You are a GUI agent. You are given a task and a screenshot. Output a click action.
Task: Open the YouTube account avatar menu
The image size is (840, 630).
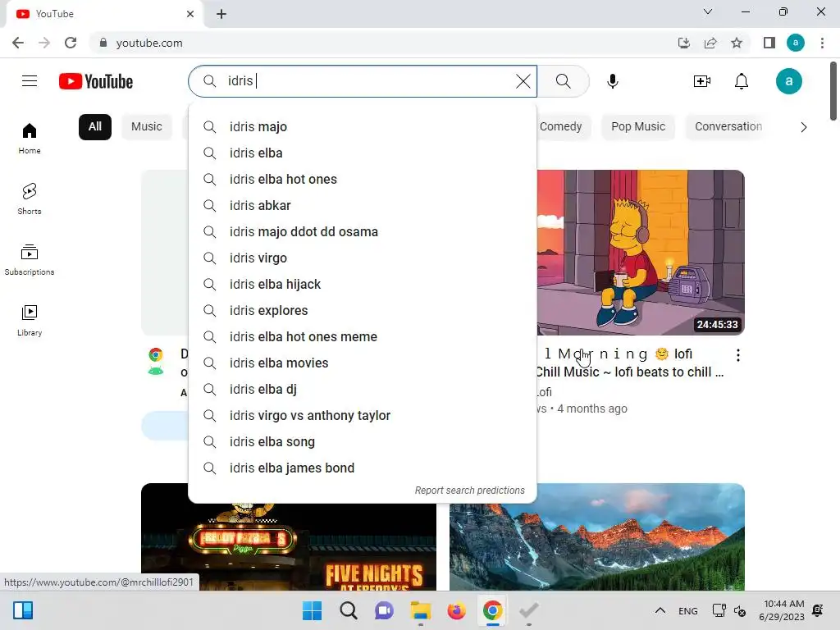pos(788,81)
